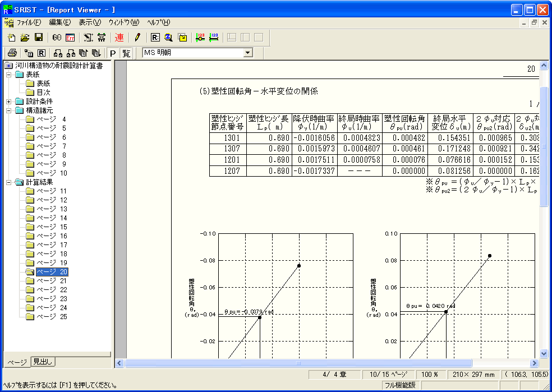Collapse the 計算結果 tree node

9,182
